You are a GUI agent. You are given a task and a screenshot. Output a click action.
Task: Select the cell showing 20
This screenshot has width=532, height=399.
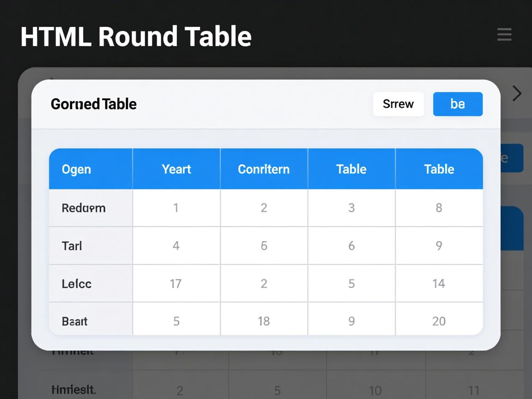[x=439, y=321]
